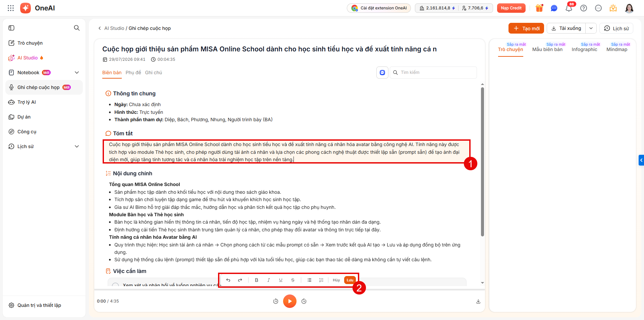Apply italic formatting
This screenshot has height=320, width=644.
point(269,280)
